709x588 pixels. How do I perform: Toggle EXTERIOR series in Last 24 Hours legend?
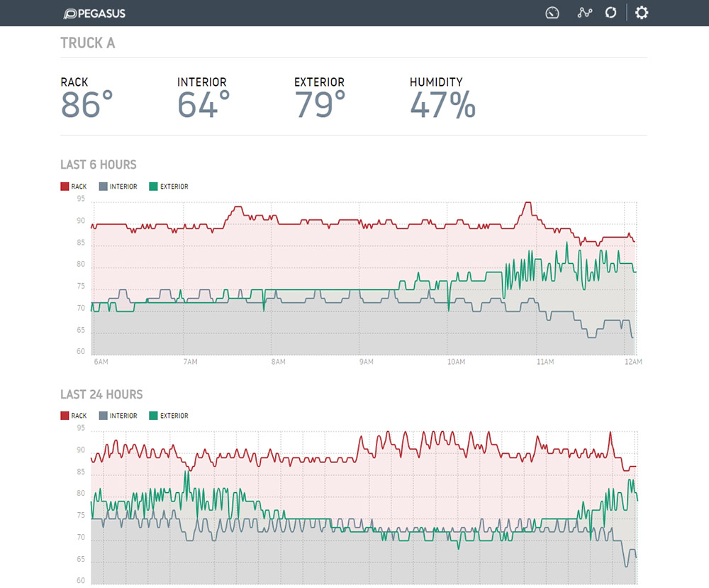(169, 416)
